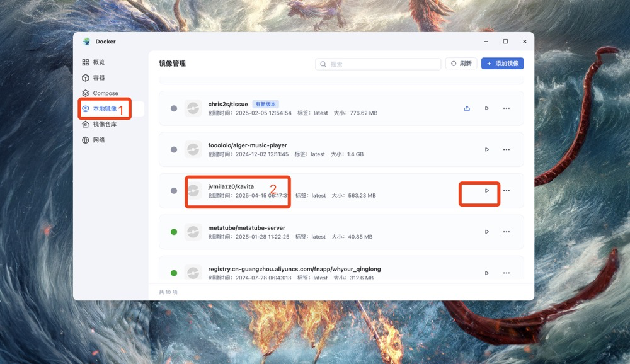The width and height of the screenshot is (630, 364).
Task: Click the green status dot for metatube-server
Action: pos(174,232)
